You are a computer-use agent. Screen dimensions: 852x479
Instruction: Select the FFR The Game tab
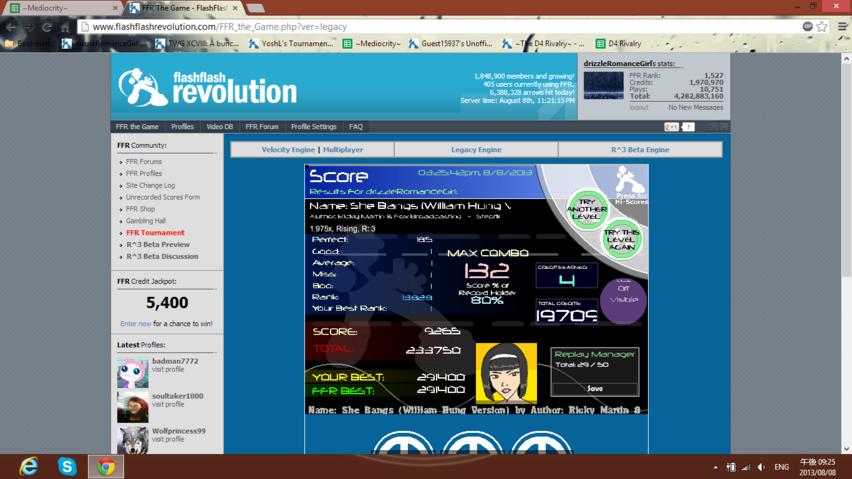click(x=182, y=8)
